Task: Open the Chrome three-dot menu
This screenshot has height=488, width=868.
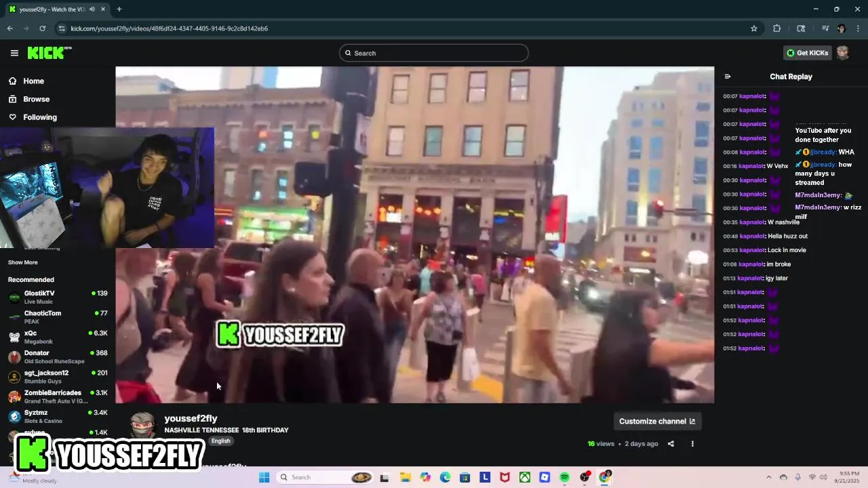Action: (x=858, y=28)
